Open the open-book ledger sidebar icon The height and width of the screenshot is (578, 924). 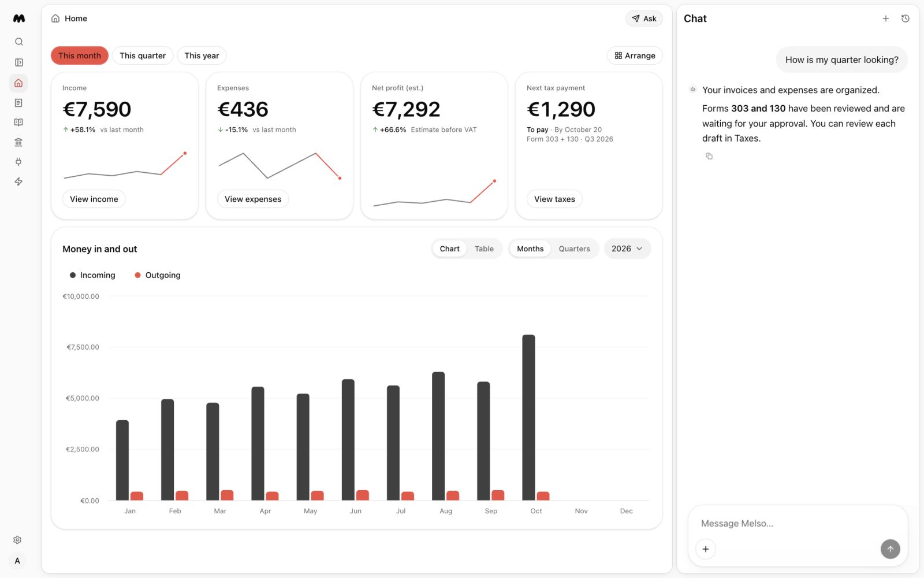(x=18, y=123)
